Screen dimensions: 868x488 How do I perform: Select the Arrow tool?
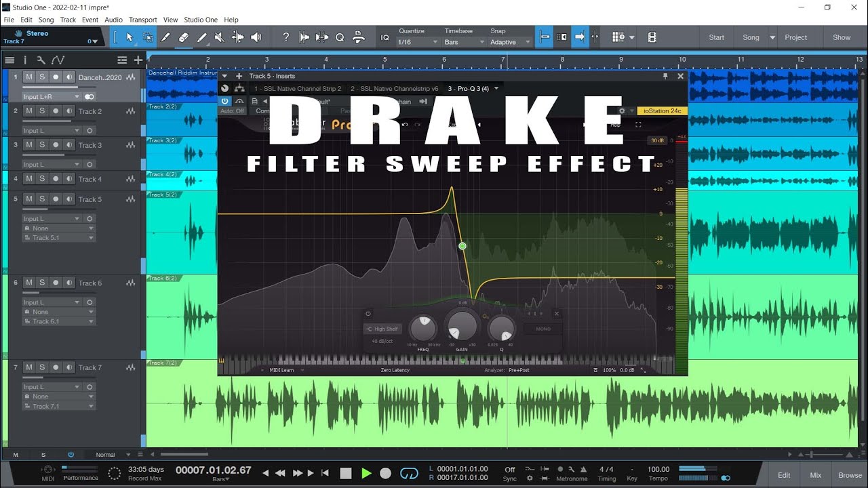point(130,37)
